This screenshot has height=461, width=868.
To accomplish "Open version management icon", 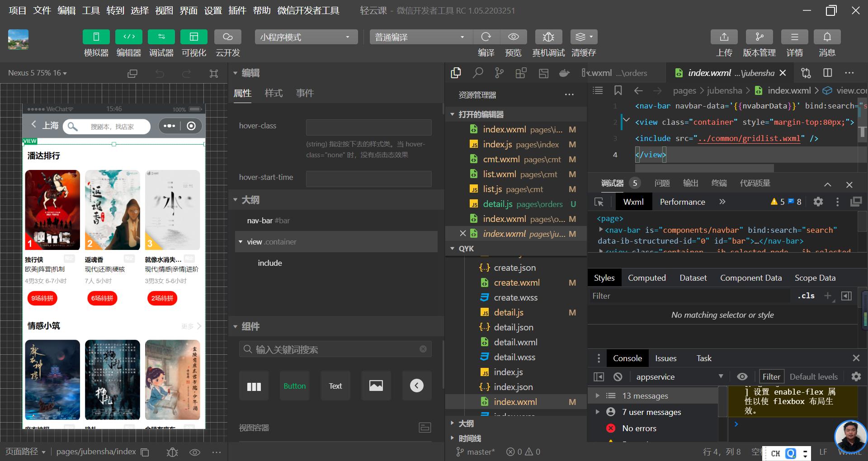I will (759, 37).
